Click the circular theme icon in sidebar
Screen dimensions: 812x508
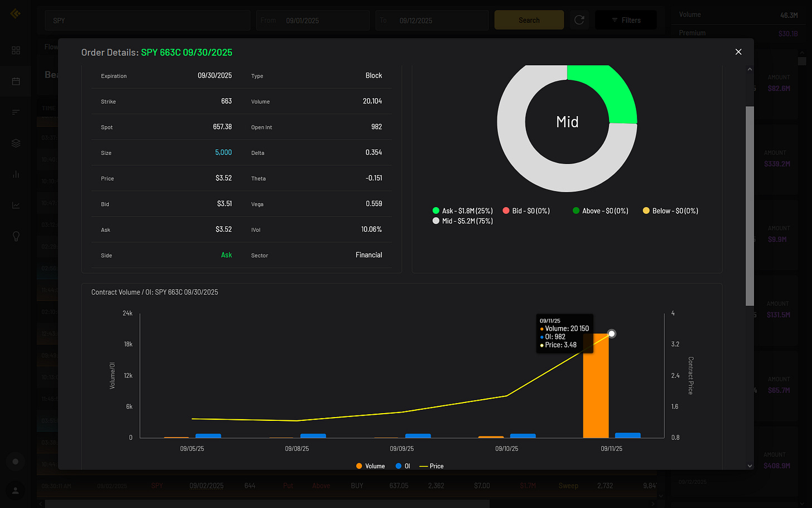click(16, 462)
